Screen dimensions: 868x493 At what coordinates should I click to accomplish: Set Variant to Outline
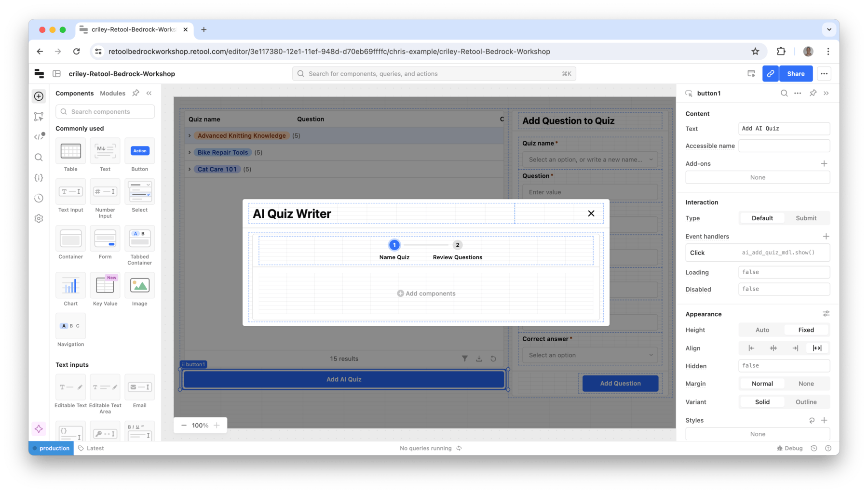(806, 402)
